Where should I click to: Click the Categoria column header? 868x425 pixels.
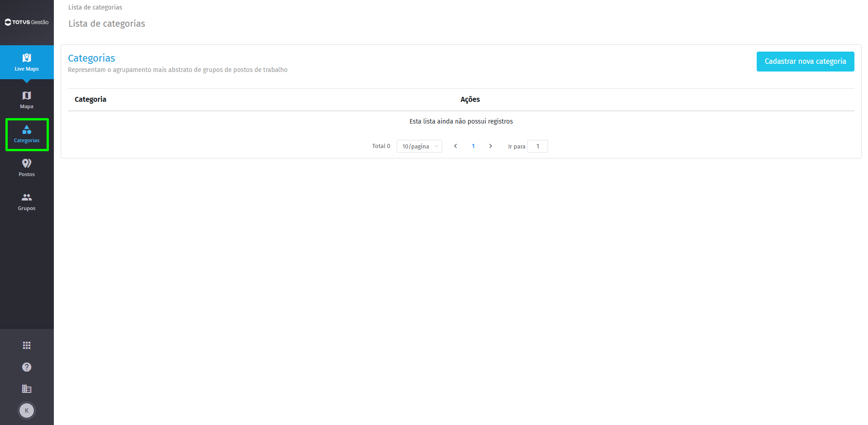pyautogui.click(x=91, y=100)
